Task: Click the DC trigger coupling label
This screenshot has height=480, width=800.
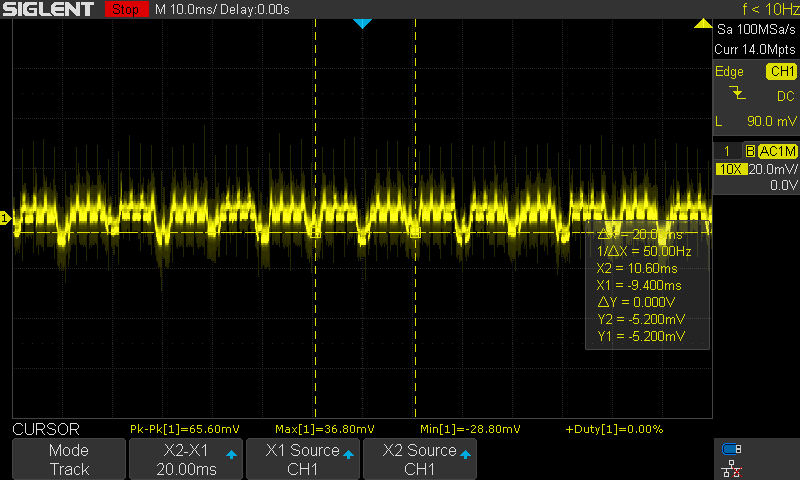Action: click(786, 96)
